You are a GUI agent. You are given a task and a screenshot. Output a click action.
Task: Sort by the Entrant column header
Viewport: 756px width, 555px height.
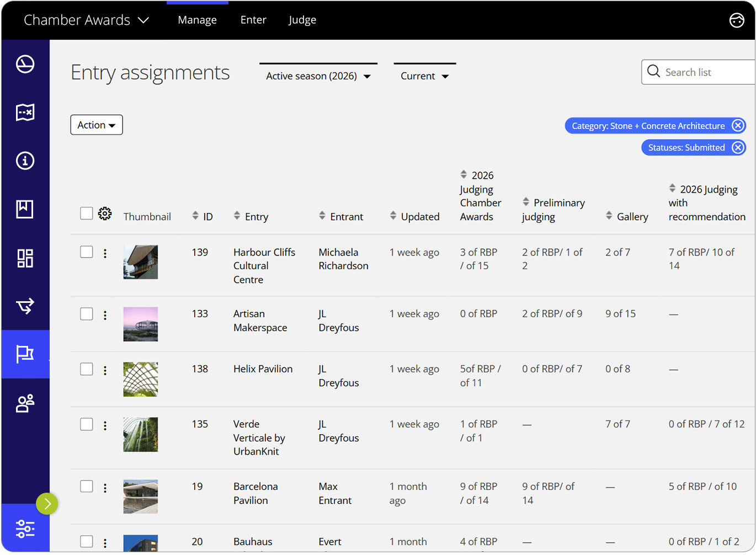click(341, 216)
